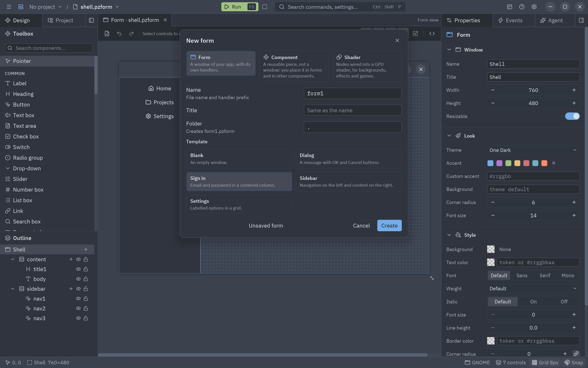Switch to the Events tab
The height and width of the screenshot is (368, 588).
click(x=514, y=20)
